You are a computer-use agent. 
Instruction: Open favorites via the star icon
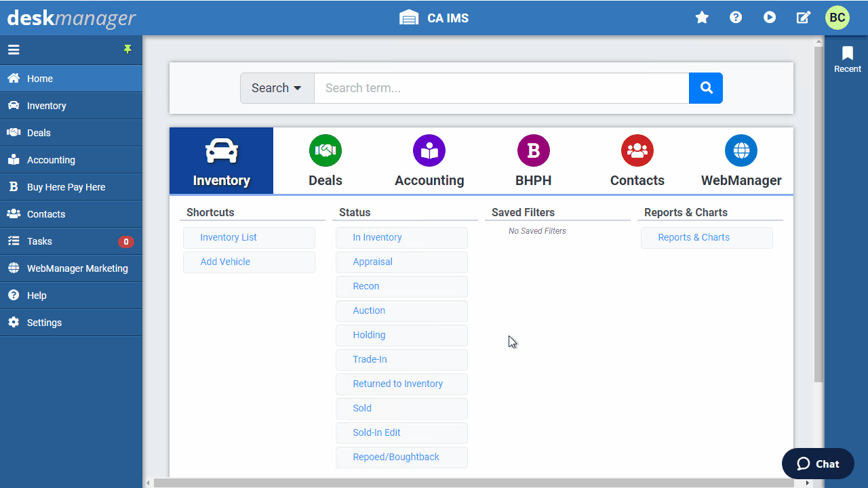click(x=702, y=18)
